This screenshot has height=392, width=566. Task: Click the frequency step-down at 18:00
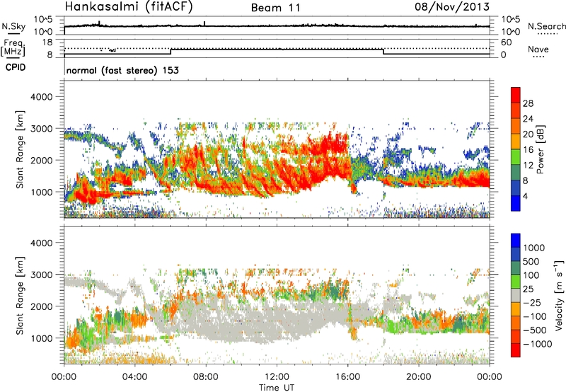point(383,52)
